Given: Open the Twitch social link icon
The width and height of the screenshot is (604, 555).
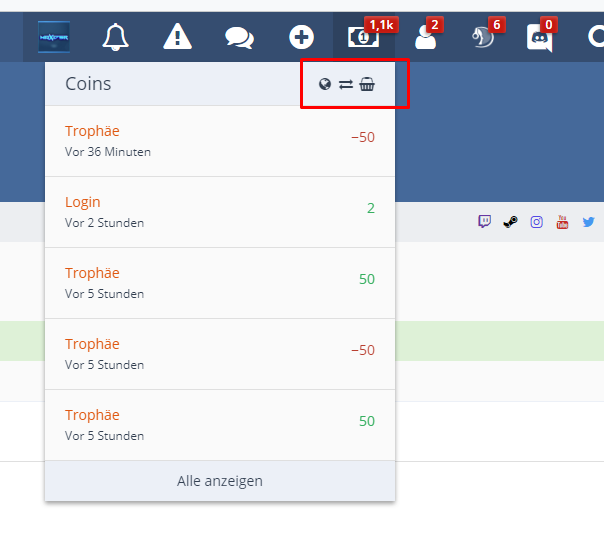Looking at the screenshot, I should pyautogui.click(x=484, y=222).
